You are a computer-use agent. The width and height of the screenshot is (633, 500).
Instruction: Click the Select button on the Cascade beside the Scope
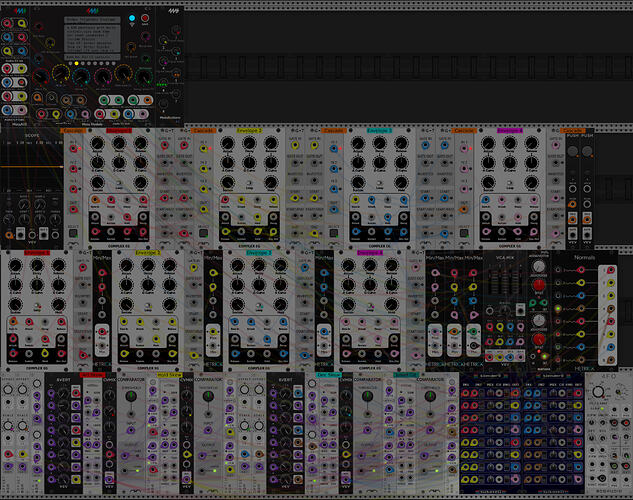coord(73,233)
